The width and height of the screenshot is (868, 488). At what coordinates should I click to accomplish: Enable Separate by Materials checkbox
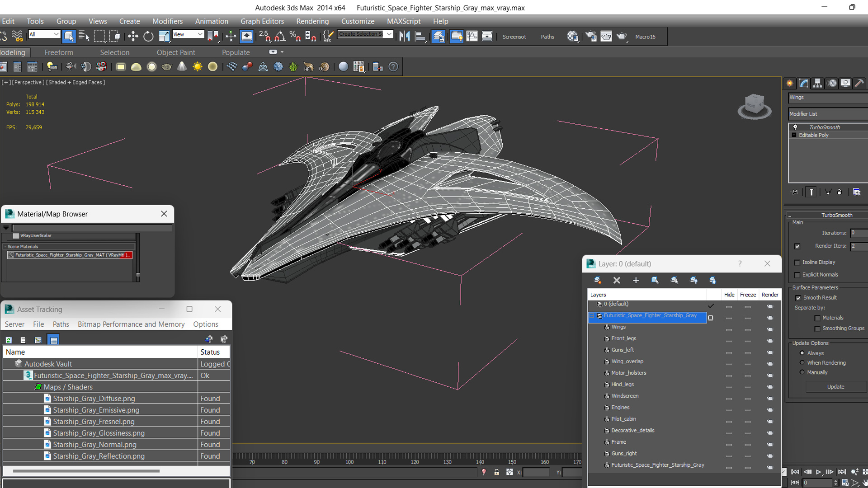pos(817,318)
